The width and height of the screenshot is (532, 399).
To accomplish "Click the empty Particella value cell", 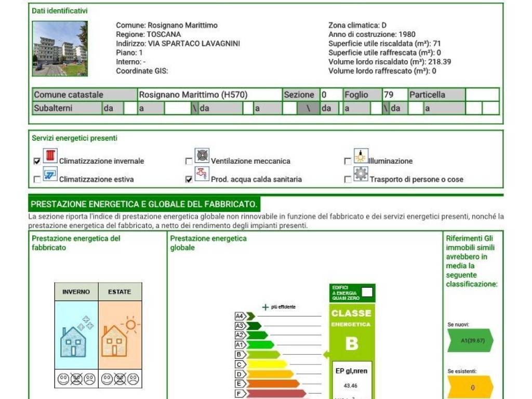I will coord(482,95).
